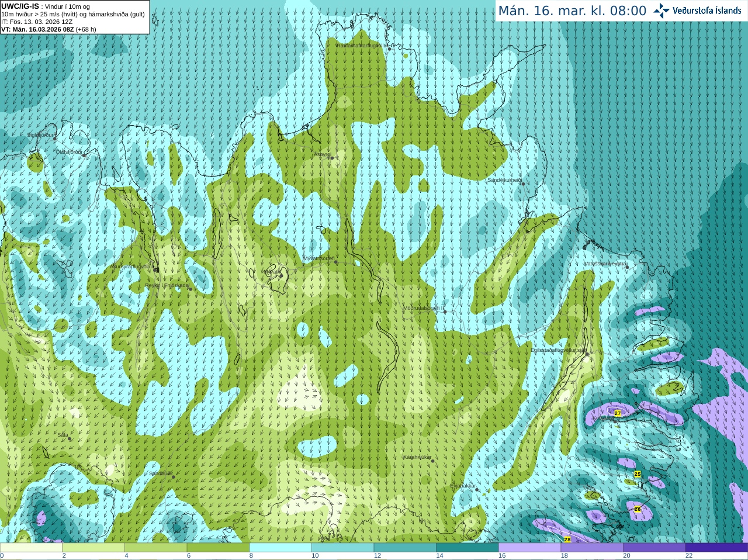748x560 pixels.
Task: Click the IT: Fös. 13. 03. 2026 12Z line
Action: point(37,22)
